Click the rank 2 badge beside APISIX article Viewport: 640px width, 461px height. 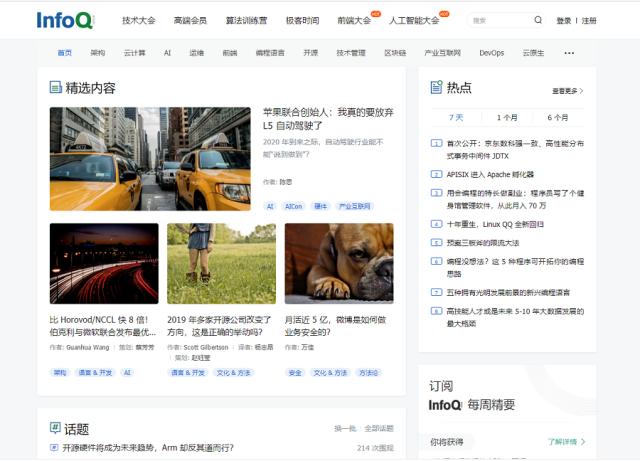(436, 174)
